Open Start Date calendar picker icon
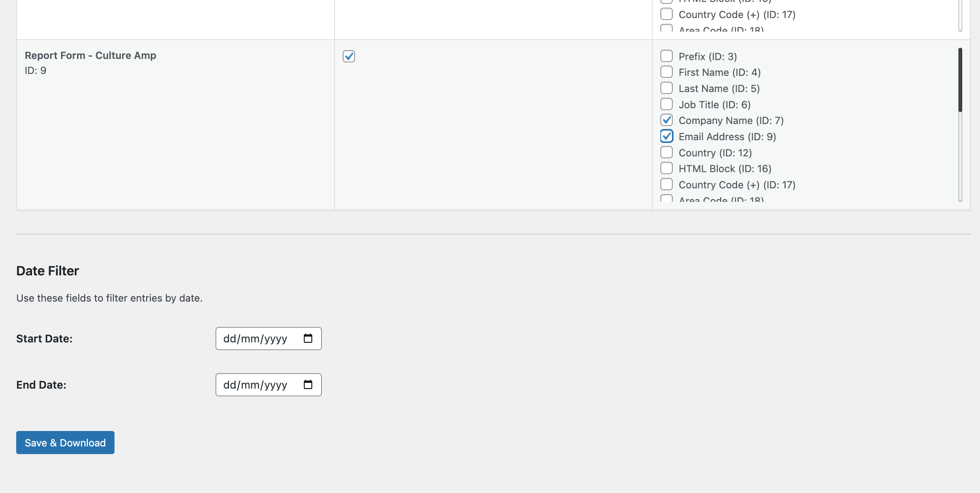980x493 pixels. point(308,339)
